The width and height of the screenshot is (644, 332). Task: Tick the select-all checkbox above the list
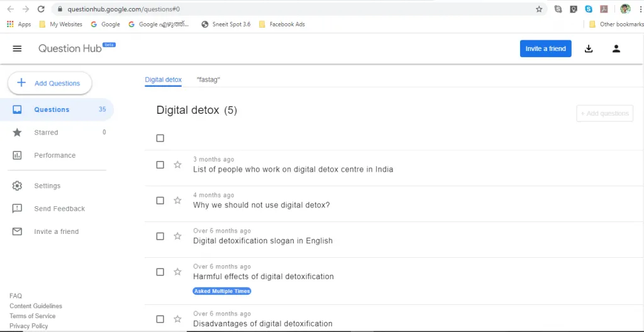click(160, 138)
